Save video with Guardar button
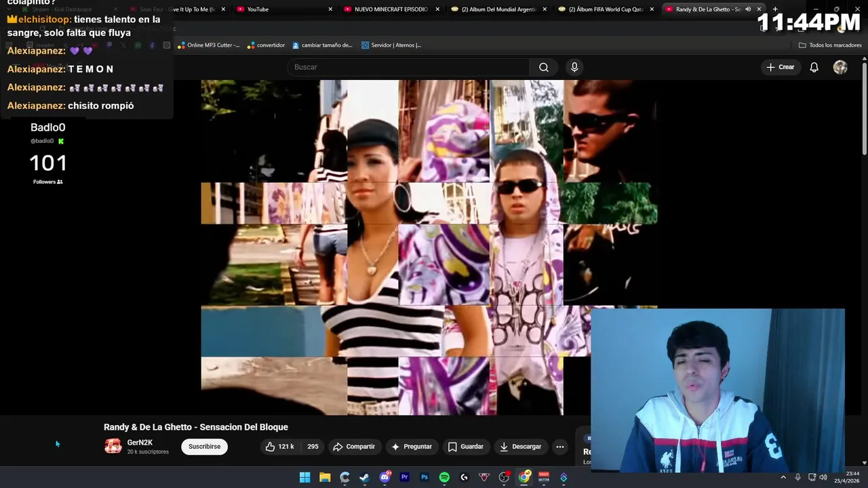 point(466,447)
